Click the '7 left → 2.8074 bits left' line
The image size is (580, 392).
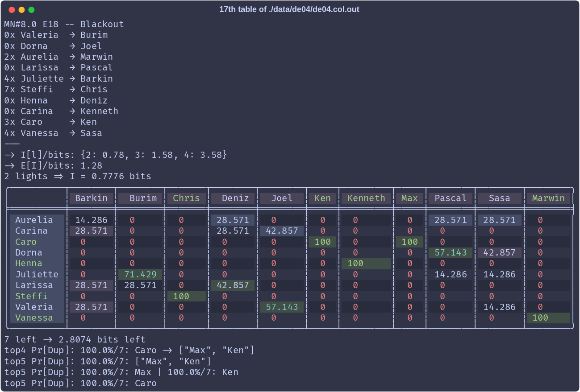pos(75,339)
